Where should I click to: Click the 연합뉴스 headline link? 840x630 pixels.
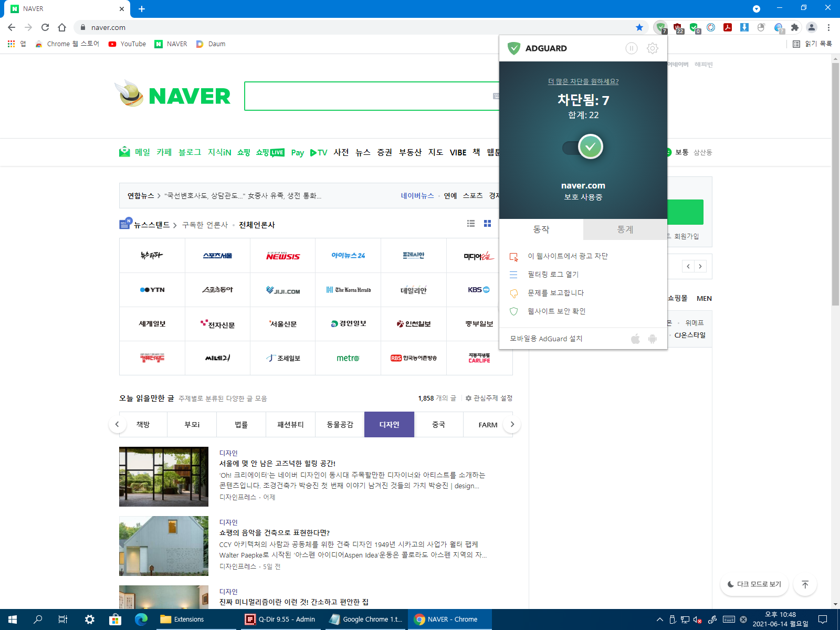pyautogui.click(x=243, y=196)
